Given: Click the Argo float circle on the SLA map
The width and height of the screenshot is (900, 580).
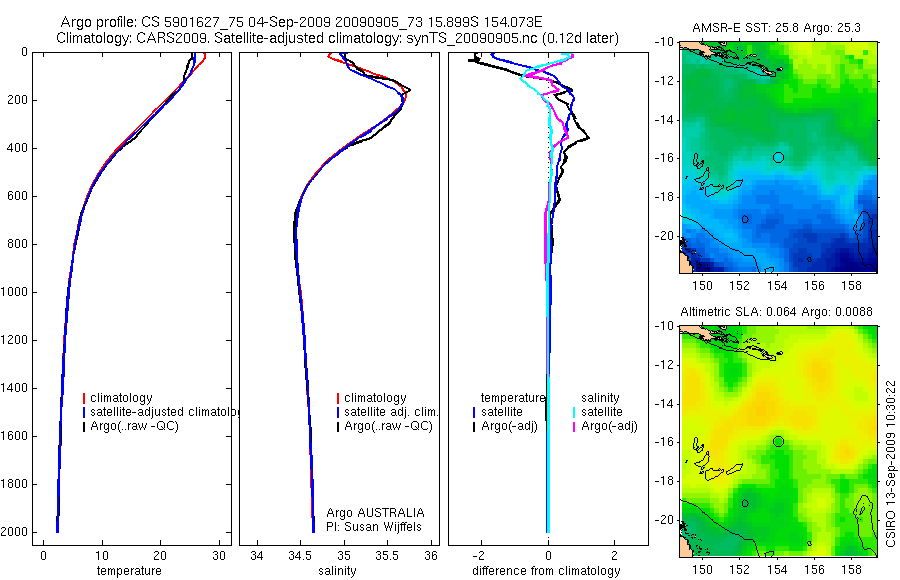Looking at the screenshot, I should click(778, 441).
